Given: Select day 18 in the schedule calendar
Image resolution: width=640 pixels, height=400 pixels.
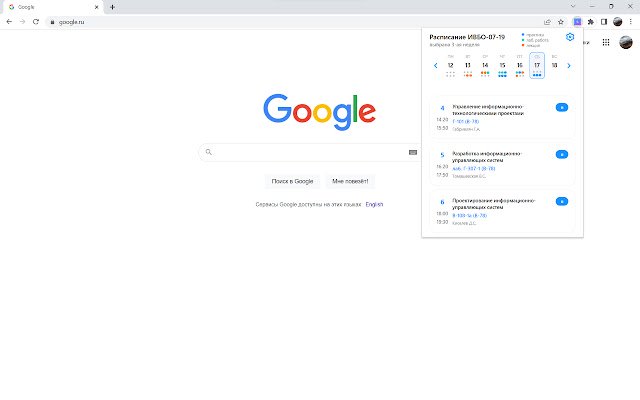Looking at the screenshot, I should coord(554,65).
